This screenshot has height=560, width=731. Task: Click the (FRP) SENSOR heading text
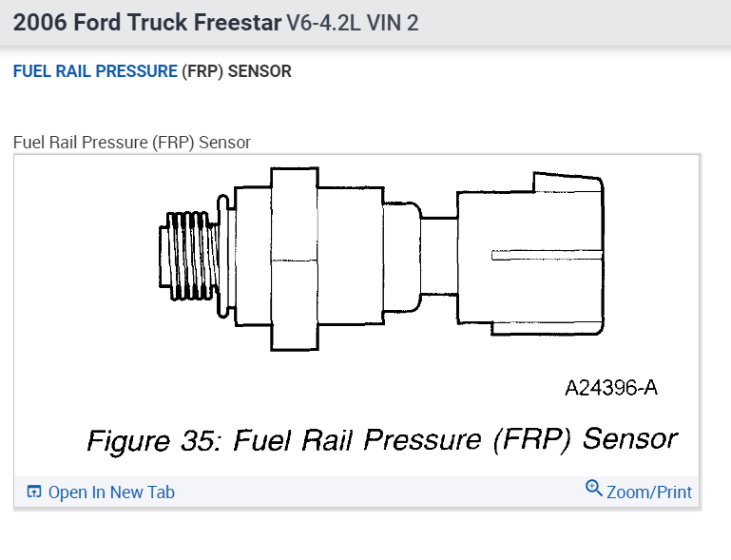click(237, 71)
